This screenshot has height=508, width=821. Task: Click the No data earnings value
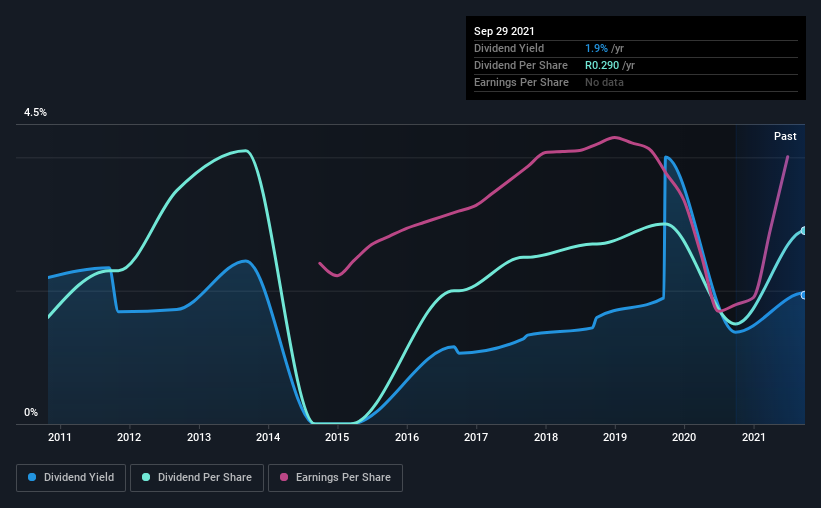pos(604,82)
